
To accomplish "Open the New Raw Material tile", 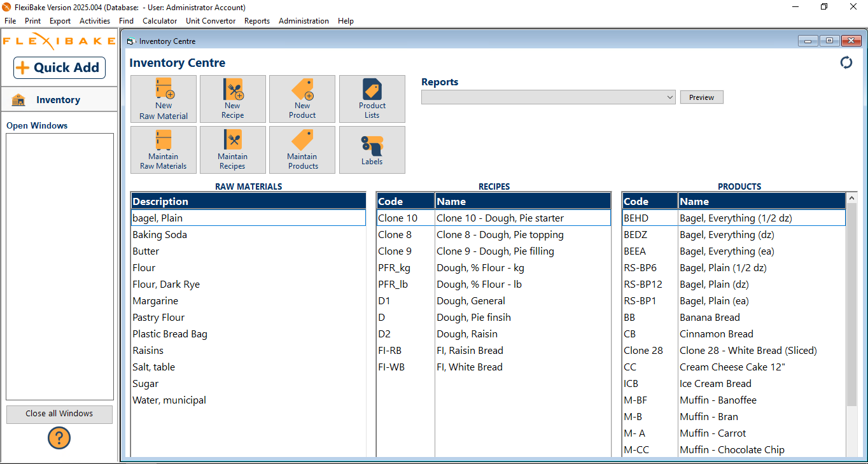I will [x=164, y=99].
